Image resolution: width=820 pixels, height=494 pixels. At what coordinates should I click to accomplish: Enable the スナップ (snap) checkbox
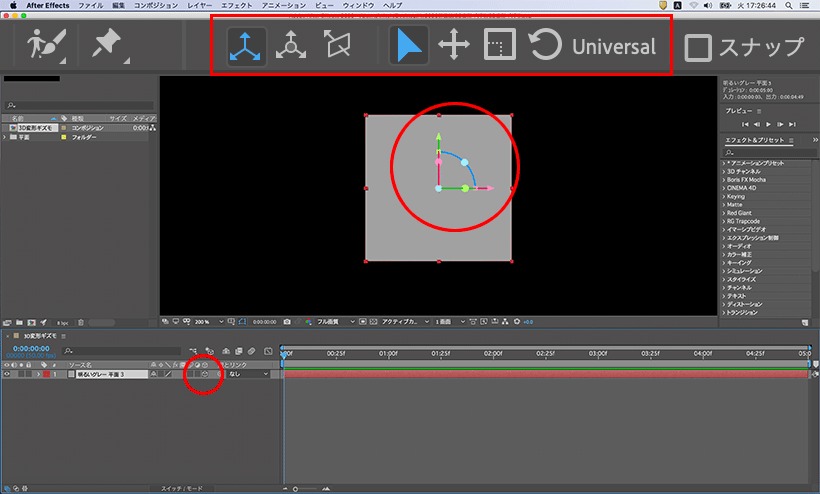point(698,48)
